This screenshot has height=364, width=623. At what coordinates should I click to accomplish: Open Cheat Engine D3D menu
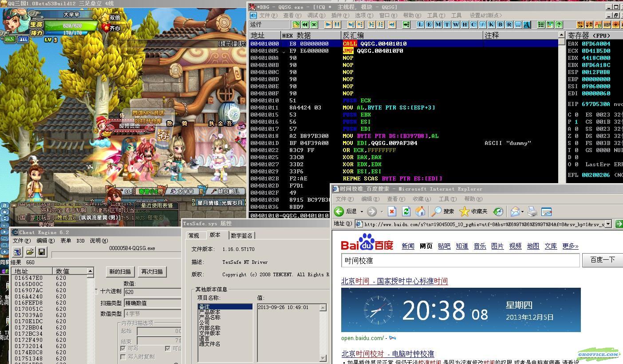pyautogui.click(x=80, y=240)
